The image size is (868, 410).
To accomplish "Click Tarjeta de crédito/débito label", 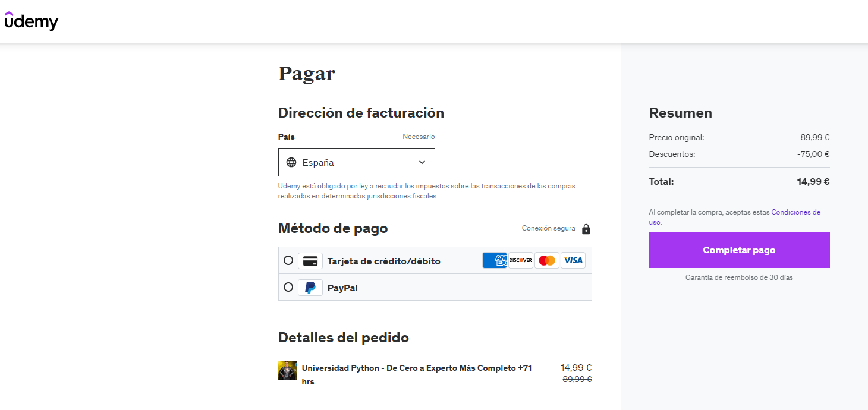I will (384, 261).
